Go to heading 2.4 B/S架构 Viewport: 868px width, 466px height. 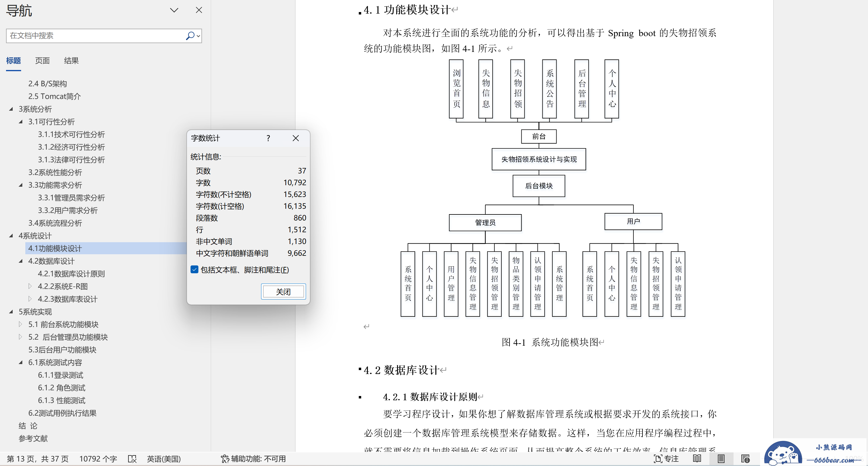[x=48, y=84]
